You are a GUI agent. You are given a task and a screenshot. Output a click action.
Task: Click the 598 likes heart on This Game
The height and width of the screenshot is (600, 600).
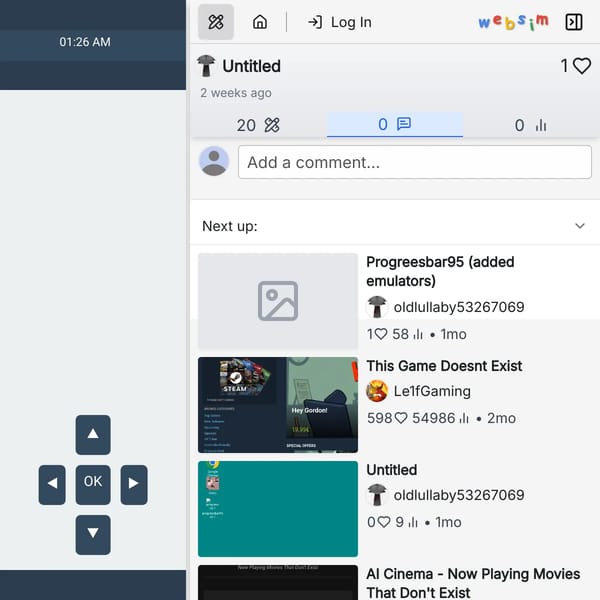point(401,418)
